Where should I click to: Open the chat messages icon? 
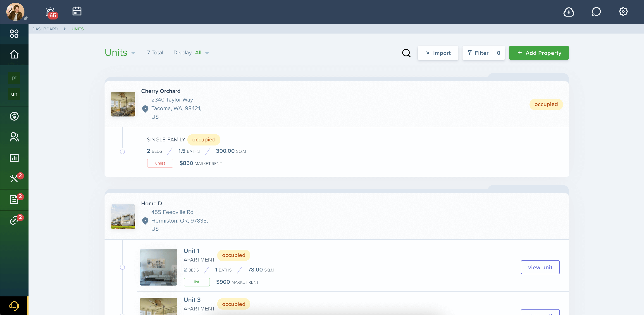pyautogui.click(x=596, y=12)
